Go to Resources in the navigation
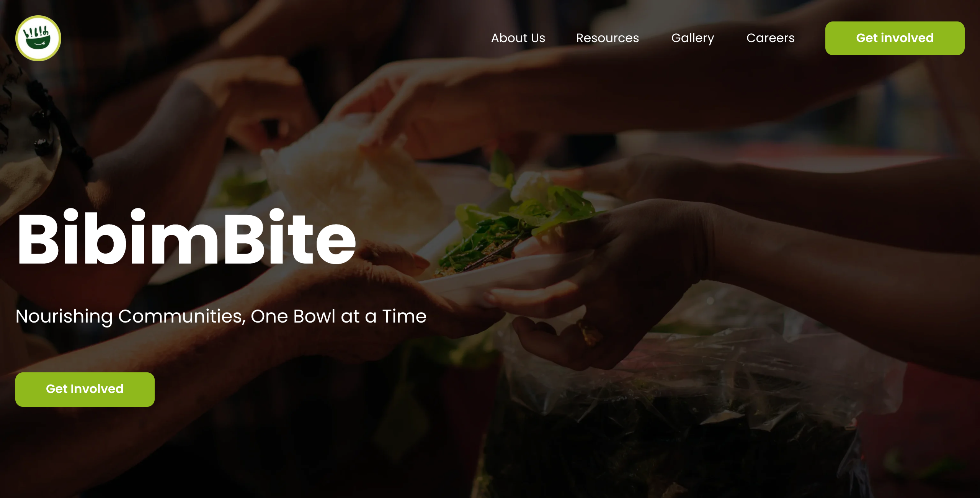Image resolution: width=980 pixels, height=498 pixels. point(608,38)
